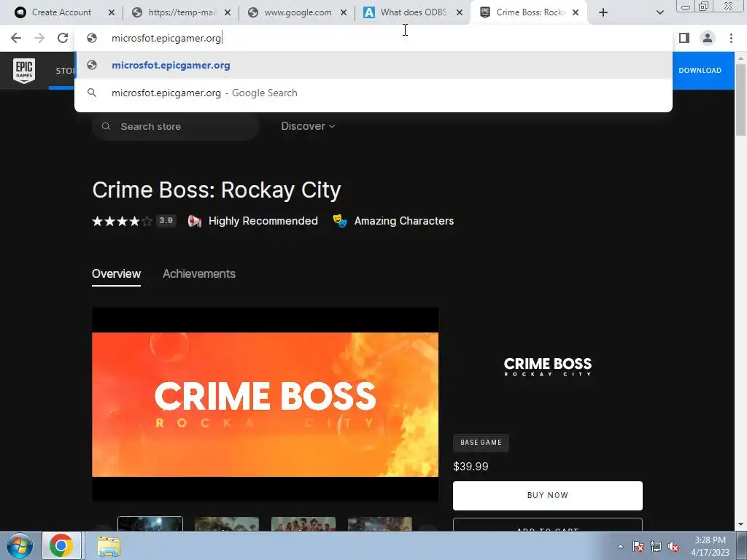Click the address bar URL text
The image size is (747, 560).
point(166,38)
